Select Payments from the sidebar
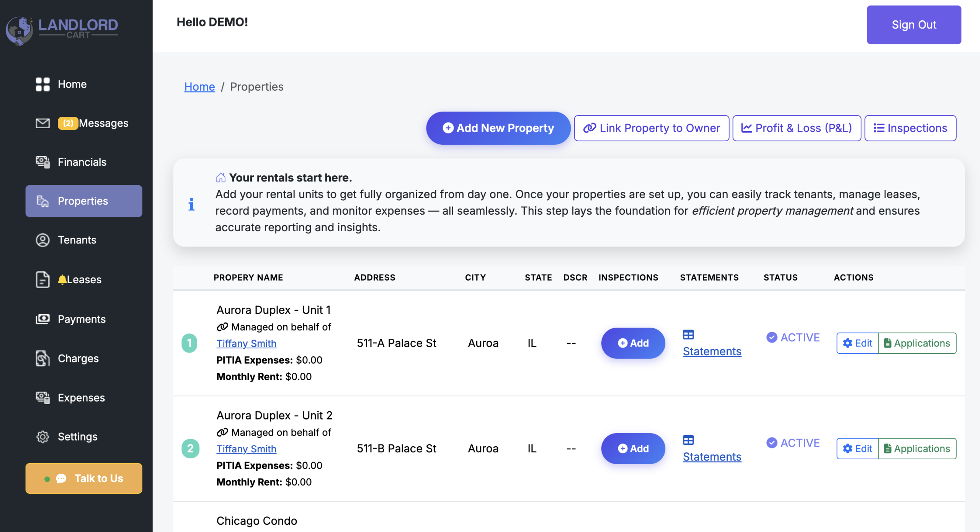 click(x=82, y=319)
